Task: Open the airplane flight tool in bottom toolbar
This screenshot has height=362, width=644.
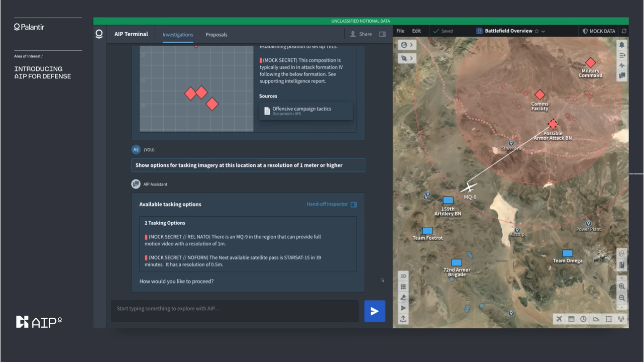Action: [559, 319]
